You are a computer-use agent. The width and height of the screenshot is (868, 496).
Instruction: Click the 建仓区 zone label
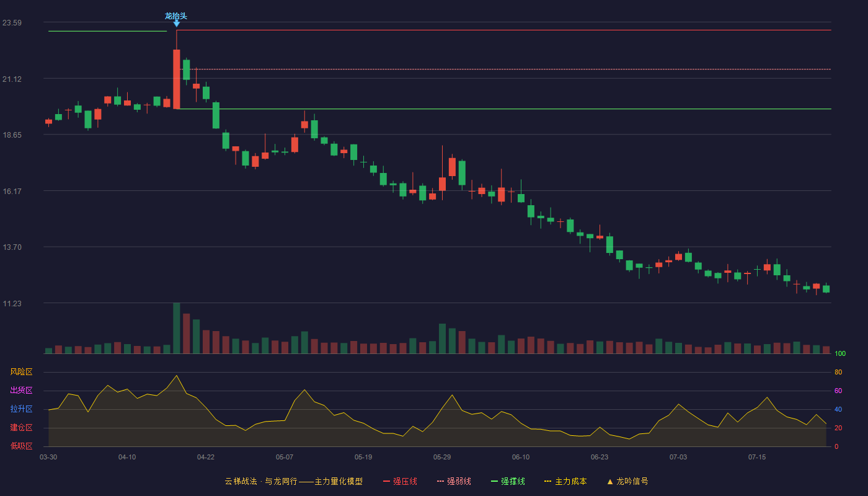pyautogui.click(x=21, y=428)
